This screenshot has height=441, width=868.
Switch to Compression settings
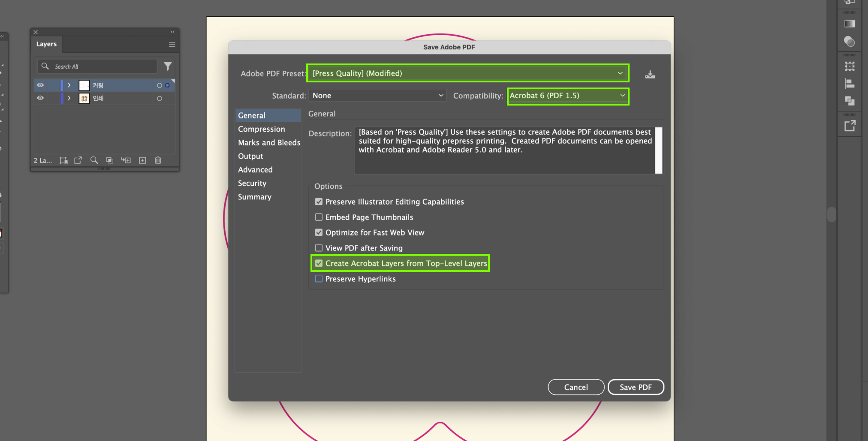[261, 129]
